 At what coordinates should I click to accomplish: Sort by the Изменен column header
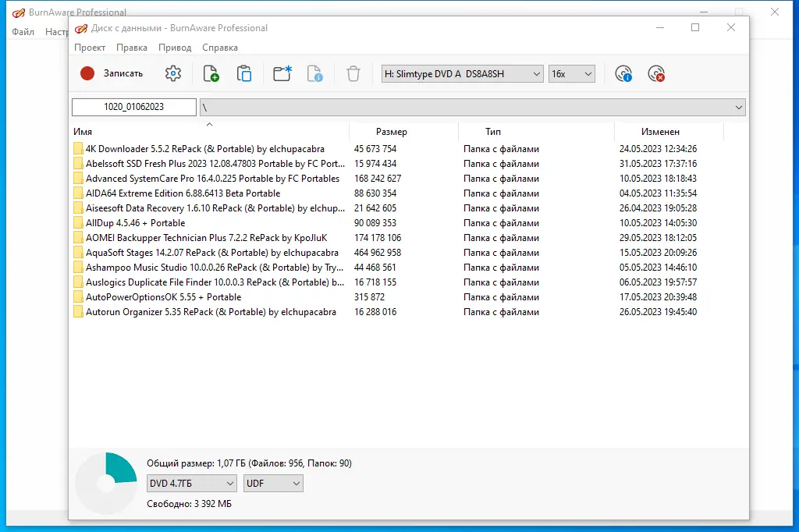669,132
